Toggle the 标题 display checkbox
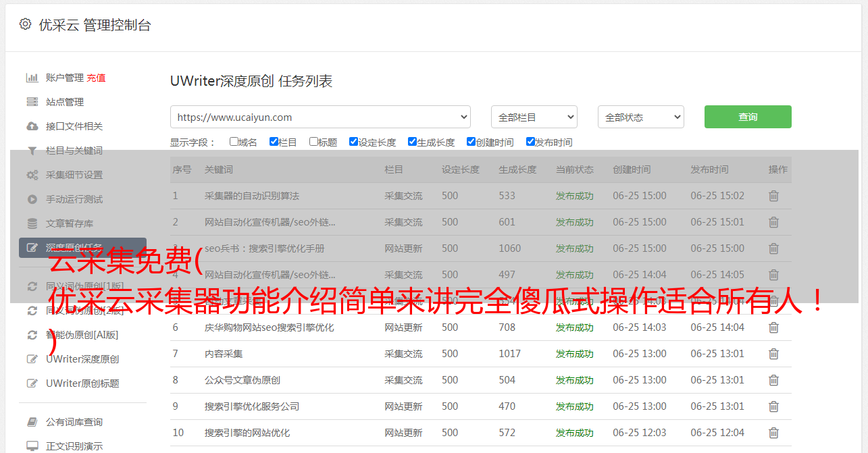 click(x=313, y=142)
